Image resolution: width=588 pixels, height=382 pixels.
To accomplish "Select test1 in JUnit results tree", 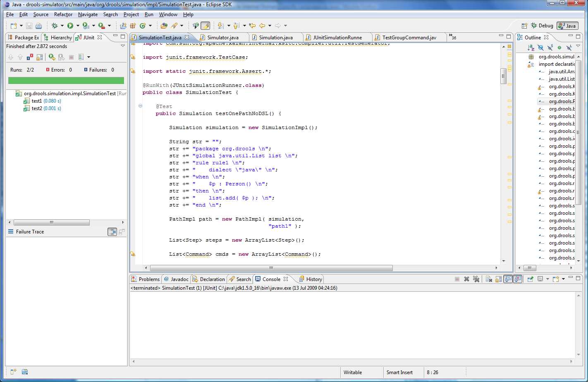I will coord(37,101).
